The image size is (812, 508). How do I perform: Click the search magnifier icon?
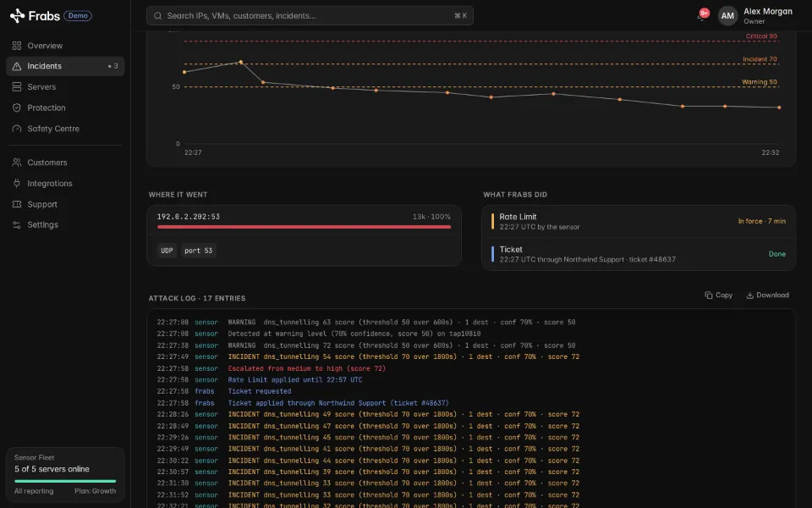coord(158,15)
